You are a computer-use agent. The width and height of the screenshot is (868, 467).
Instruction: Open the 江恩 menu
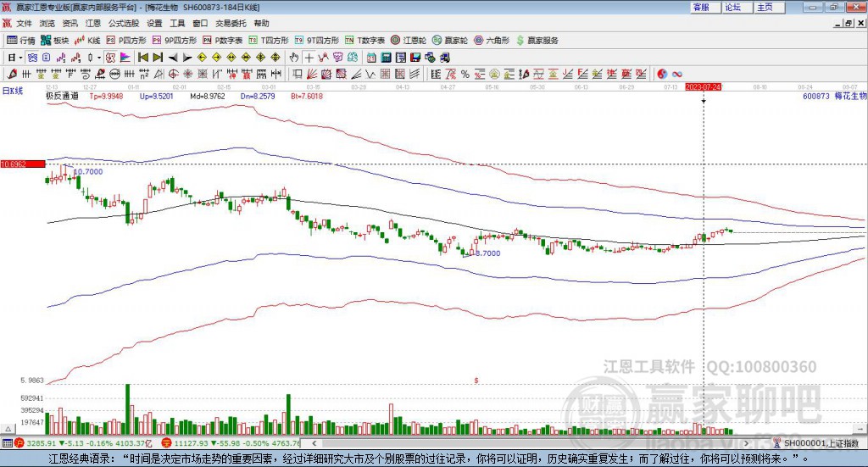93,23
